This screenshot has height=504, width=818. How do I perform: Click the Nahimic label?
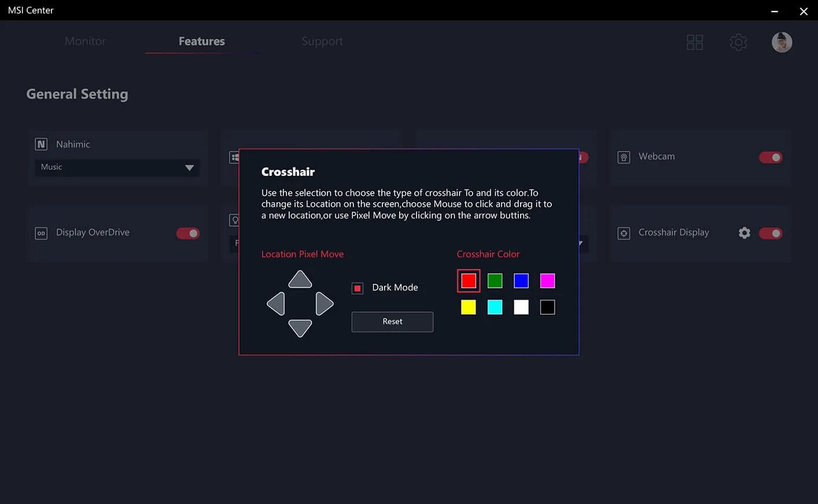73,144
